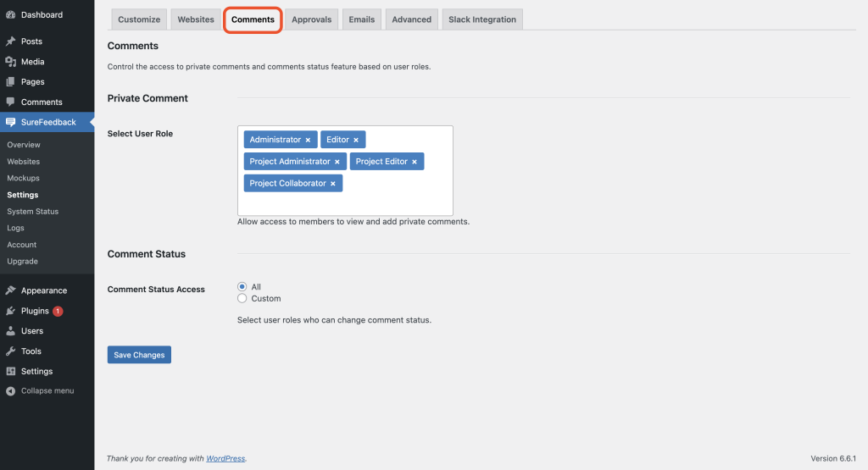868x470 pixels.
Task: Open the Approvals tab
Action: coord(312,19)
